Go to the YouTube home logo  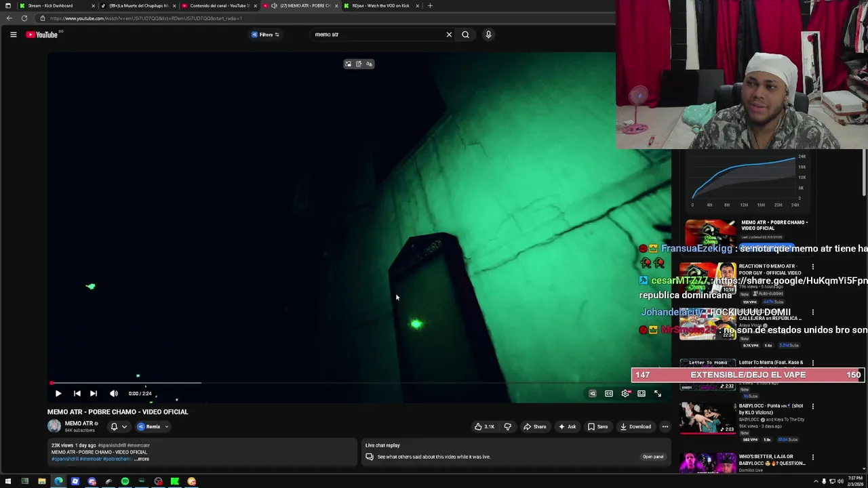coord(42,35)
